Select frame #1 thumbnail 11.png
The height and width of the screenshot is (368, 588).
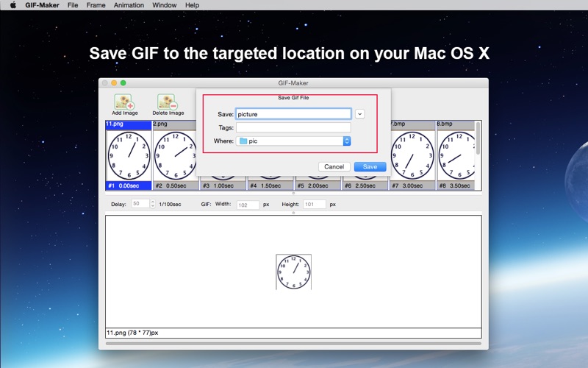coord(129,155)
